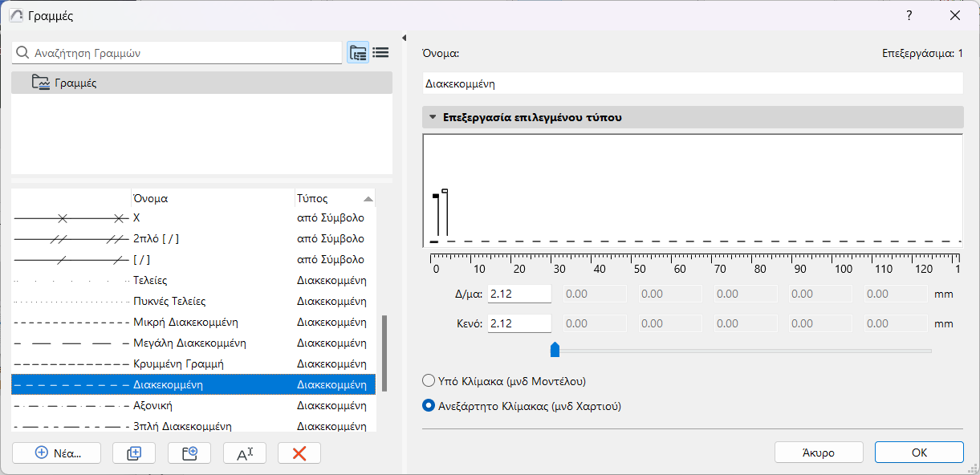Select the 2πλό [ / ] line row

[x=193, y=239]
